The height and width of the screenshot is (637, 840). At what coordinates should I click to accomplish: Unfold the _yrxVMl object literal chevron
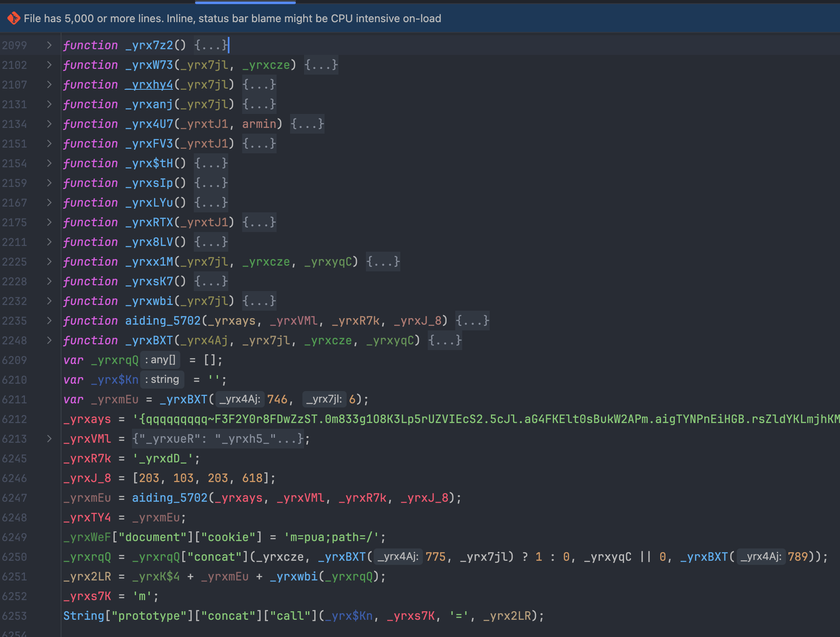click(49, 439)
